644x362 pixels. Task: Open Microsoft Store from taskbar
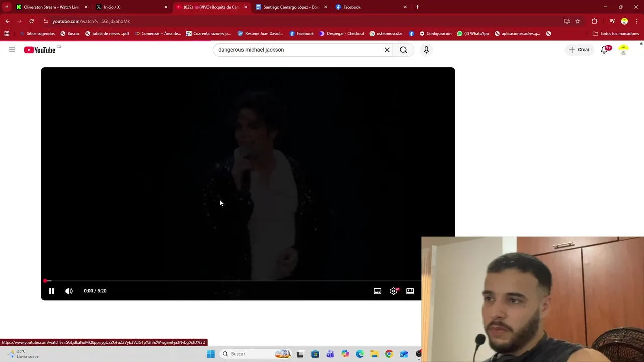click(315, 354)
